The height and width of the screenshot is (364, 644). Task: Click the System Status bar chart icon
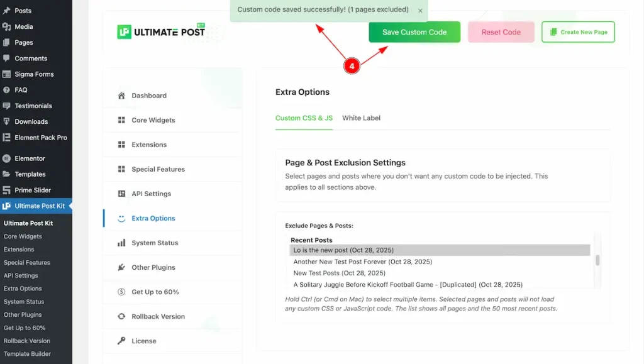point(121,243)
